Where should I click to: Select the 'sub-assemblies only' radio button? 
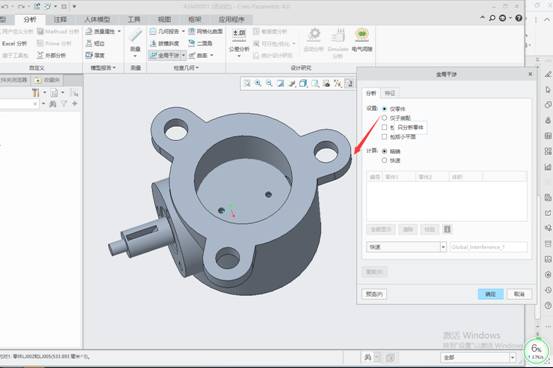(x=384, y=118)
